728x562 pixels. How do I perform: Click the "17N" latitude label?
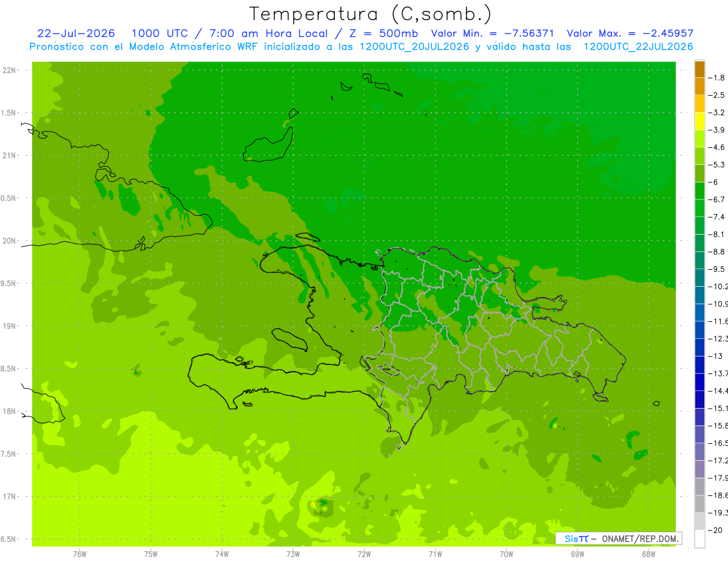(9, 497)
